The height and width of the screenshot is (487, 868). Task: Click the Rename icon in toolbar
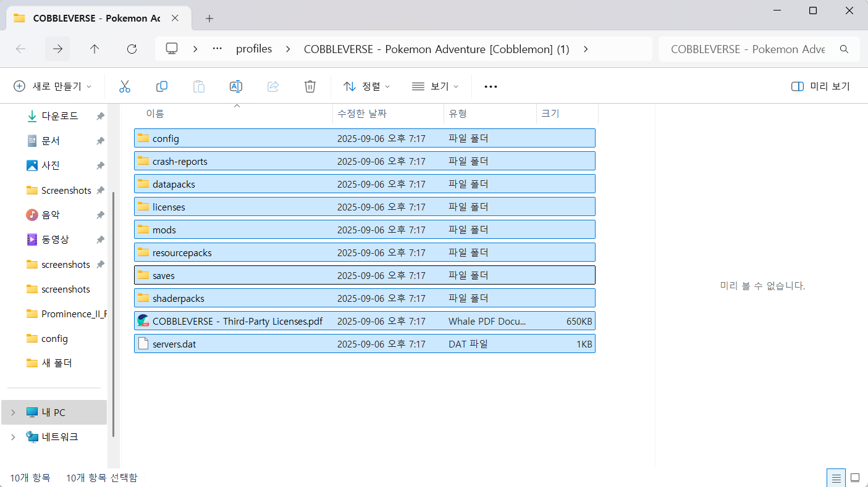[x=236, y=86]
